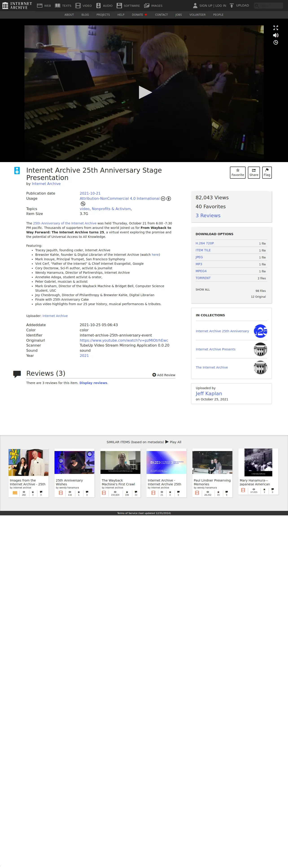Open the Audio section
Screen dimensions: 288x868
point(104,6)
